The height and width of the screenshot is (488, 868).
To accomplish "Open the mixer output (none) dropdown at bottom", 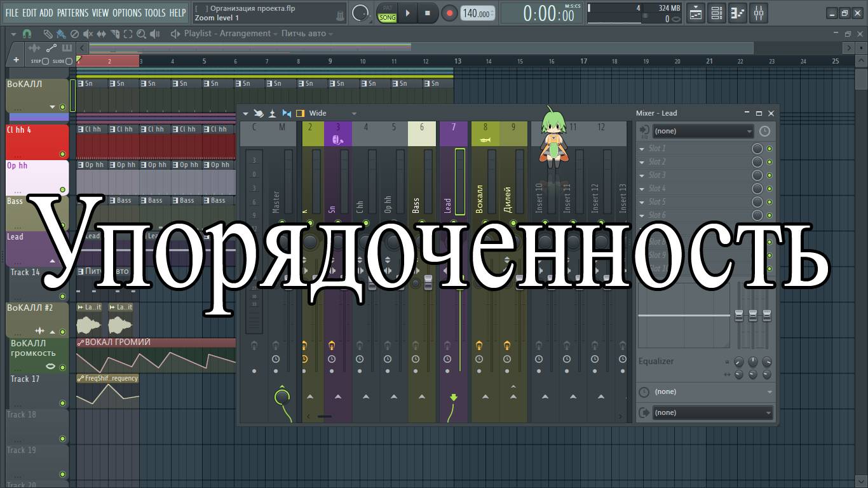I will [x=712, y=412].
